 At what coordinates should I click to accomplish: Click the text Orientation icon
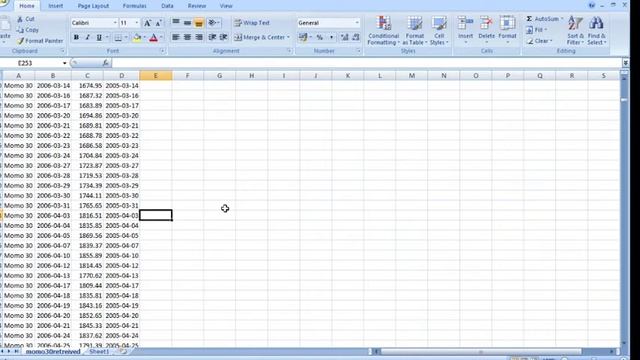(x=212, y=23)
